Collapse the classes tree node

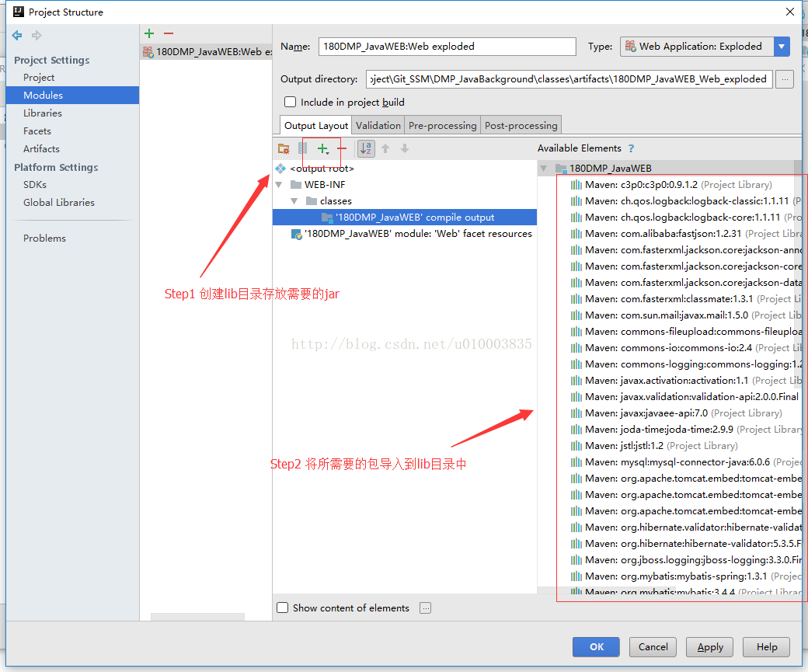pos(294,201)
